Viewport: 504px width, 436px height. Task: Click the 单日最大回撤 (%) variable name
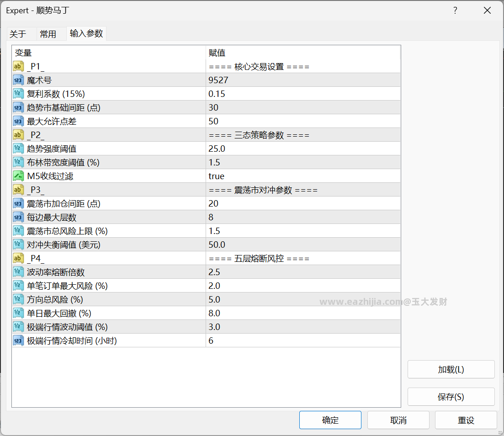coord(59,313)
